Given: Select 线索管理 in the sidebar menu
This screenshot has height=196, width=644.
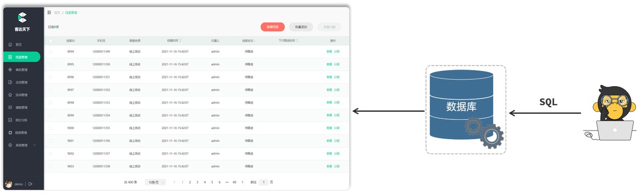Looking at the screenshot, I should pos(22,57).
